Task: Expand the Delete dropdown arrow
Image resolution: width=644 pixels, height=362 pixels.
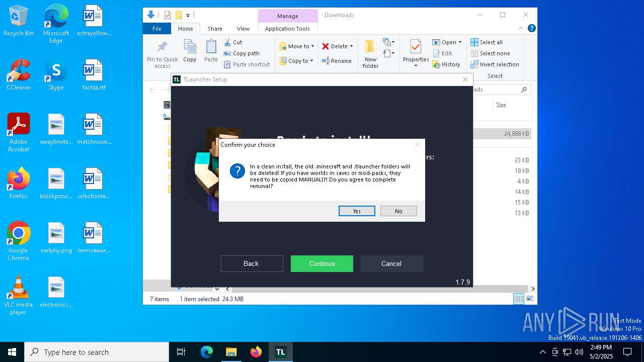Action: 351,46
